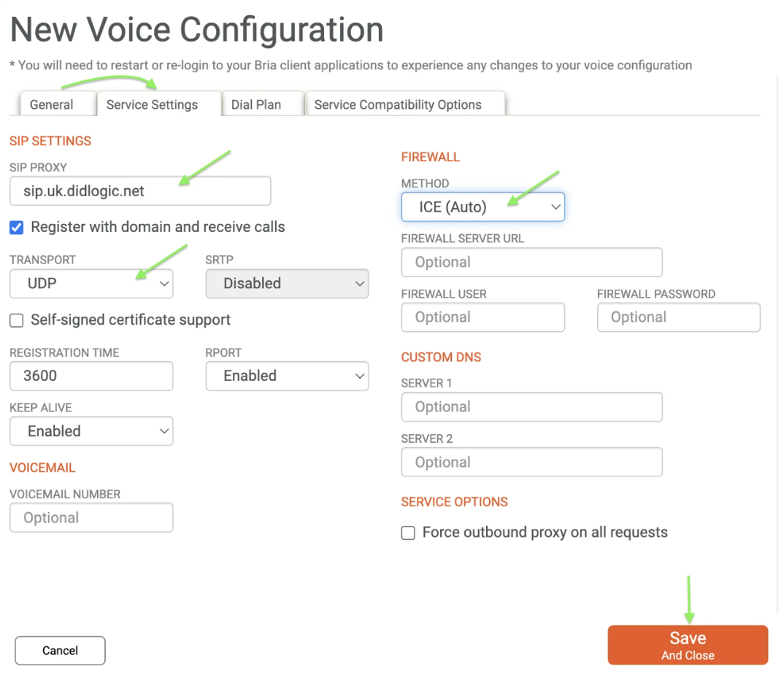Click the Voicemail Number field

[91, 517]
